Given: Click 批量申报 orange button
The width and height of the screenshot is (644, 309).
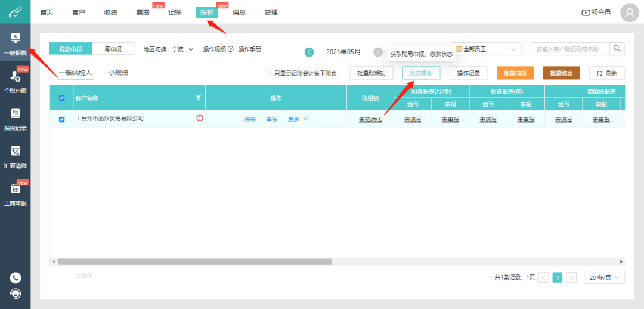Looking at the screenshot, I should 515,73.
